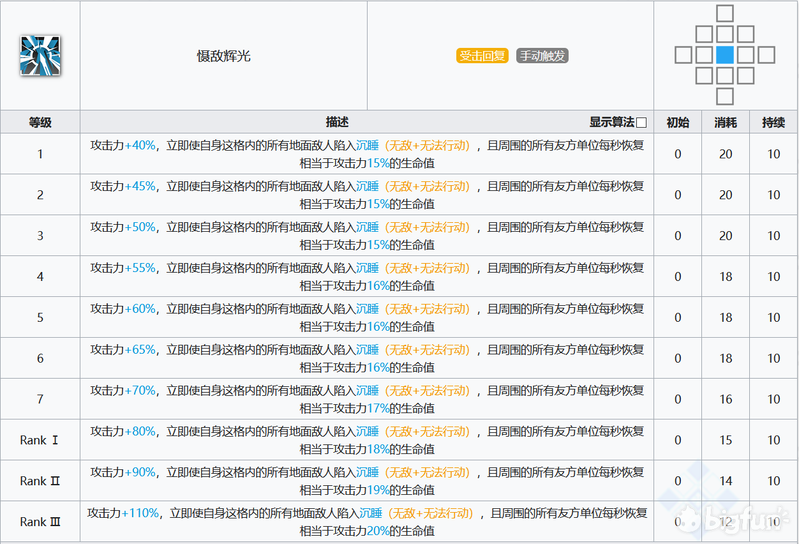Screen dimensions: 799x544
Task: Click the 沉睡 link in level 3 row
Action: pyautogui.click(x=367, y=227)
